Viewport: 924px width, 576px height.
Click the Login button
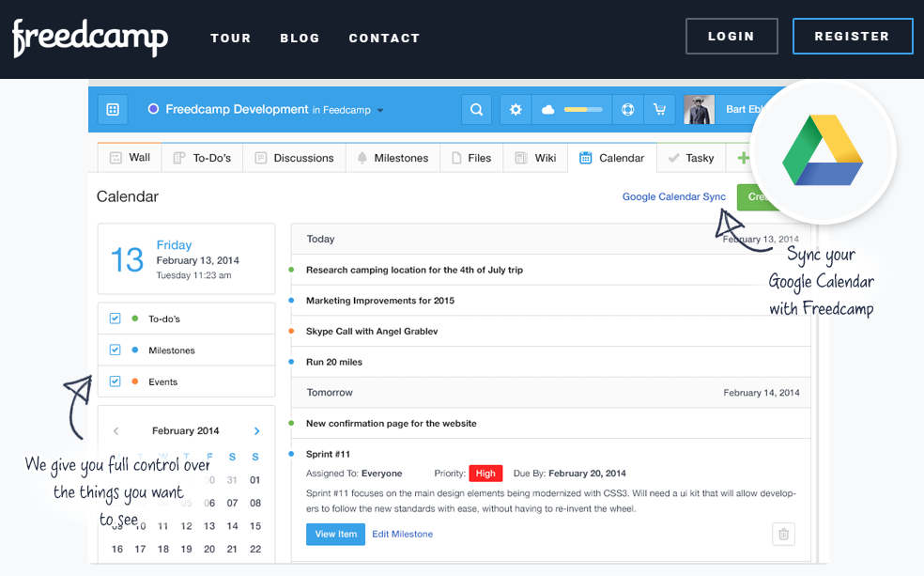(x=731, y=36)
